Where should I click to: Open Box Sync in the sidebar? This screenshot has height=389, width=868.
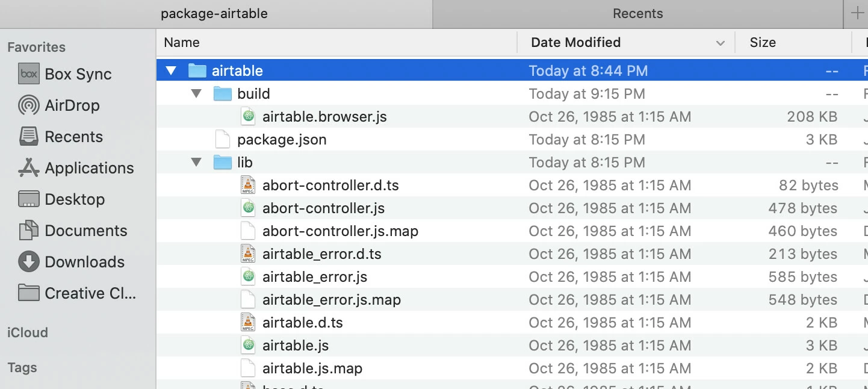65,74
